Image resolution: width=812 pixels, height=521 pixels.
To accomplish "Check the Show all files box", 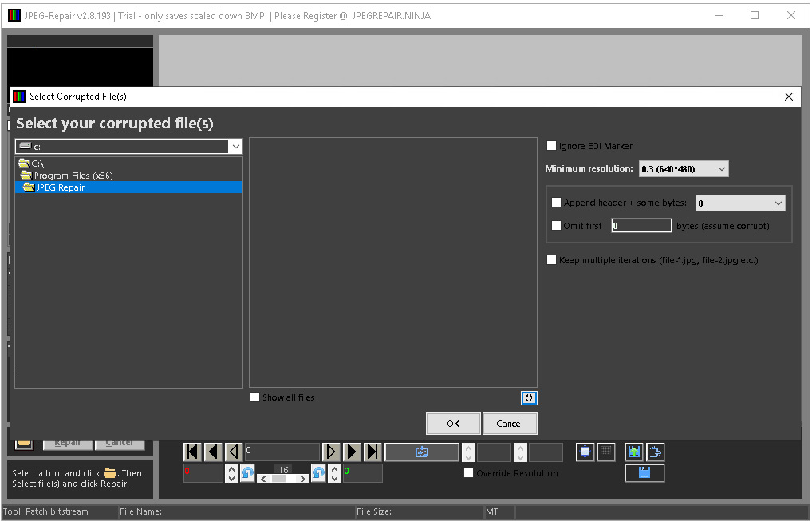I will (254, 397).
